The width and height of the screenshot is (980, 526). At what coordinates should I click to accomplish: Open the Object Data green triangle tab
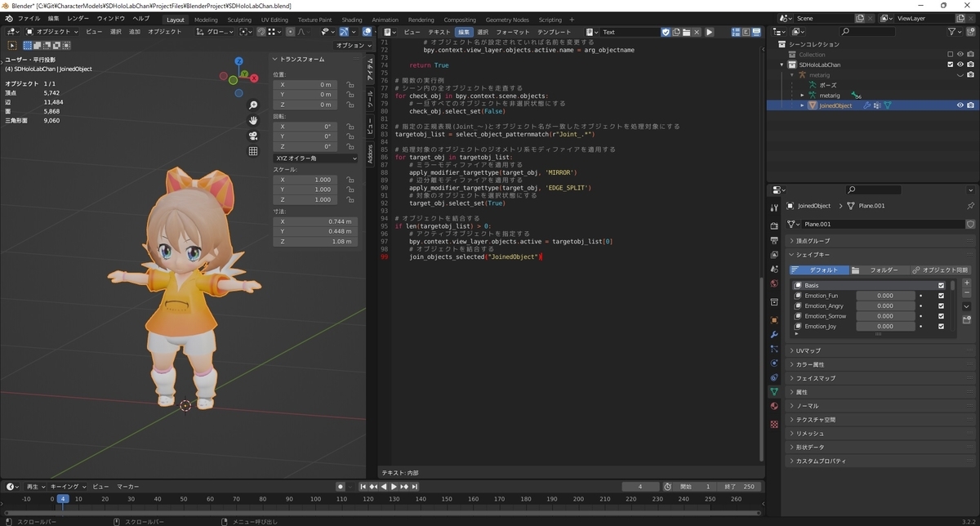point(774,391)
